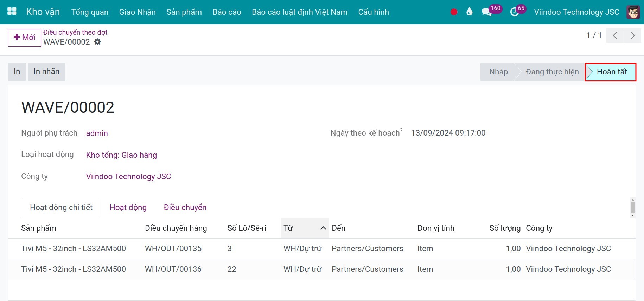The height and width of the screenshot is (301, 644).
Task: Open the user avatar menu
Action: 633,12
